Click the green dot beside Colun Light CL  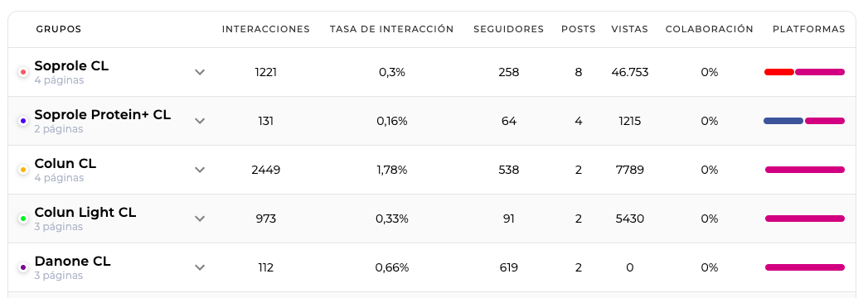[23, 219]
